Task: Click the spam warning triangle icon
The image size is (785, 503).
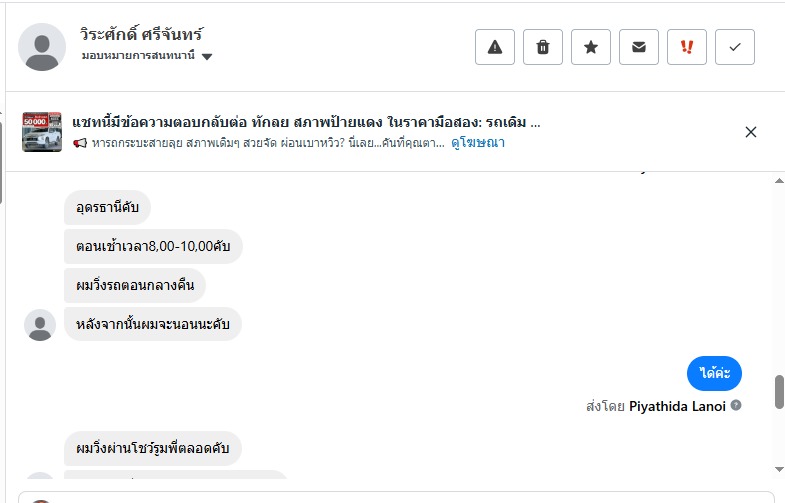Action: coord(494,47)
